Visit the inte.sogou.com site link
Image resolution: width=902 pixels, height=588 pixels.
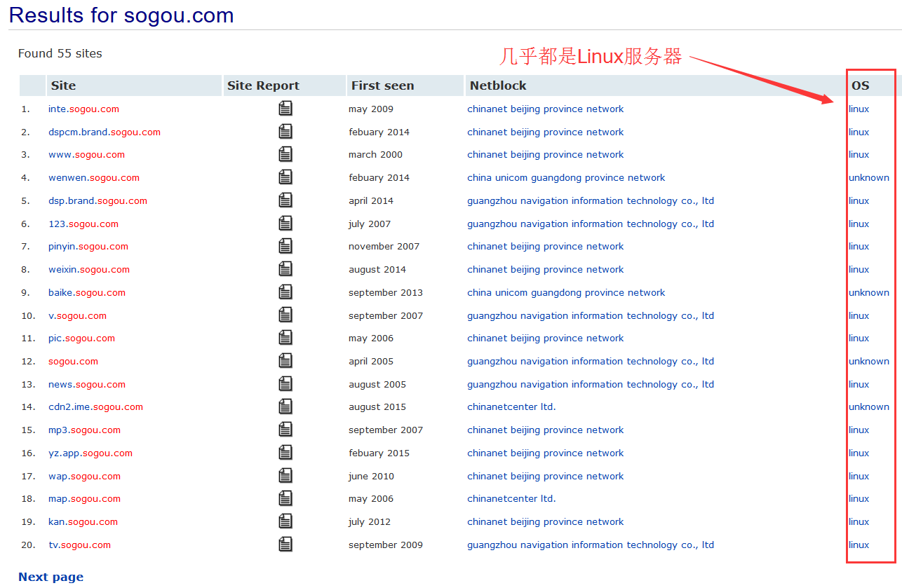(83, 109)
